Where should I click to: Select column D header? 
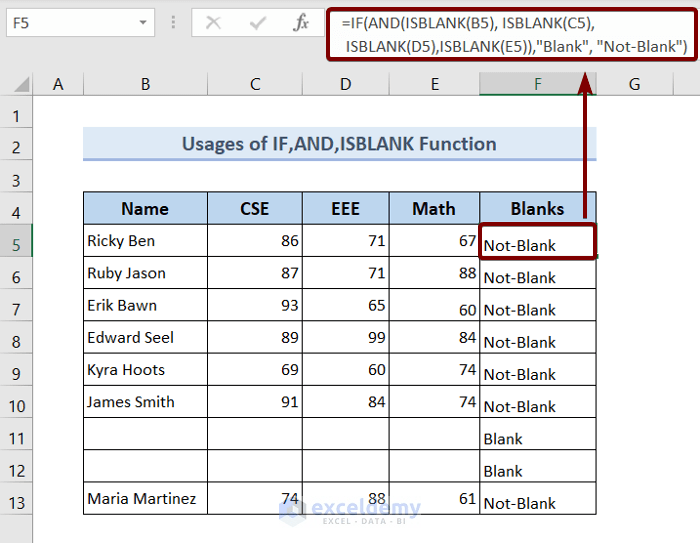coord(346,84)
